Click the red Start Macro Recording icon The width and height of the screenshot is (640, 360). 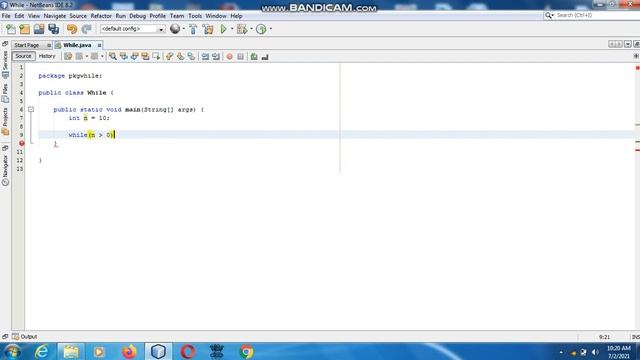[x=229, y=57]
